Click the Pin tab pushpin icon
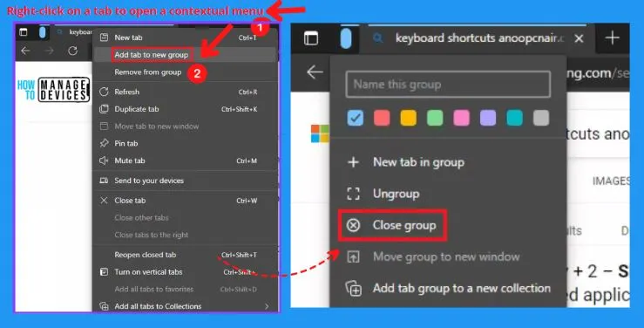Screen dimensions: 644x328 tap(104, 143)
